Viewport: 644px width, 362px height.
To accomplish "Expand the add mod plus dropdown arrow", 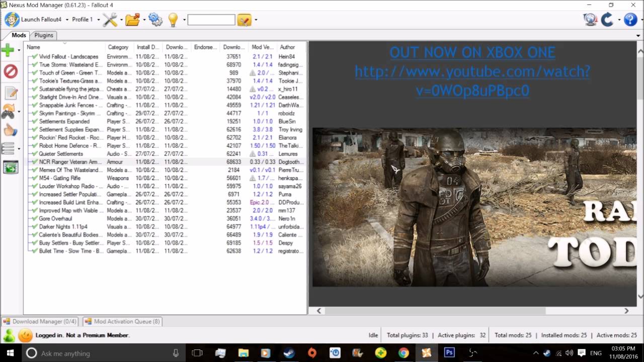I will point(19,50).
